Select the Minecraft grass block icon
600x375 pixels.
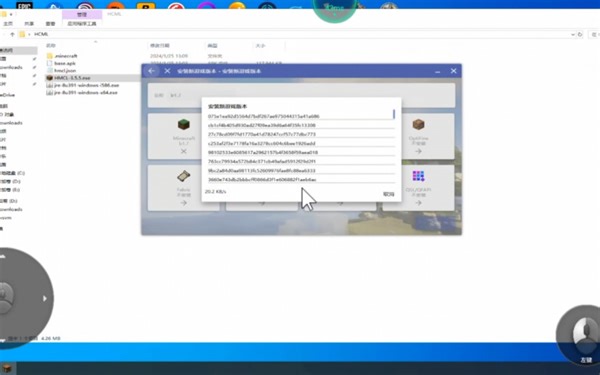pyautogui.click(x=184, y=124)
